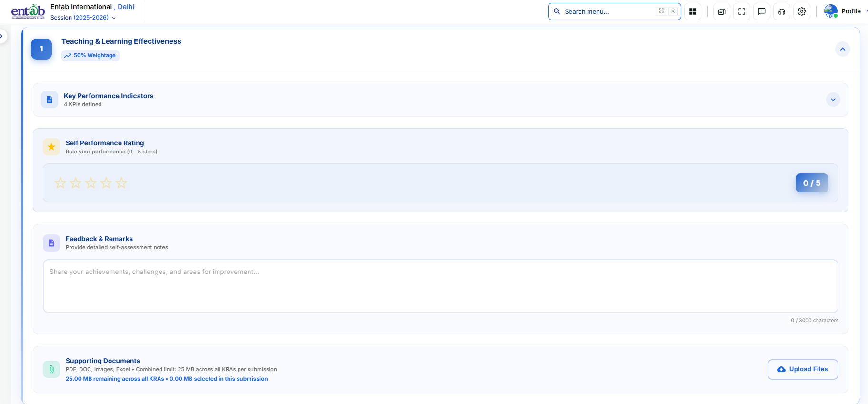868x404 pixels.
Task: Set self rating to two stars
Action: (76, 183)
